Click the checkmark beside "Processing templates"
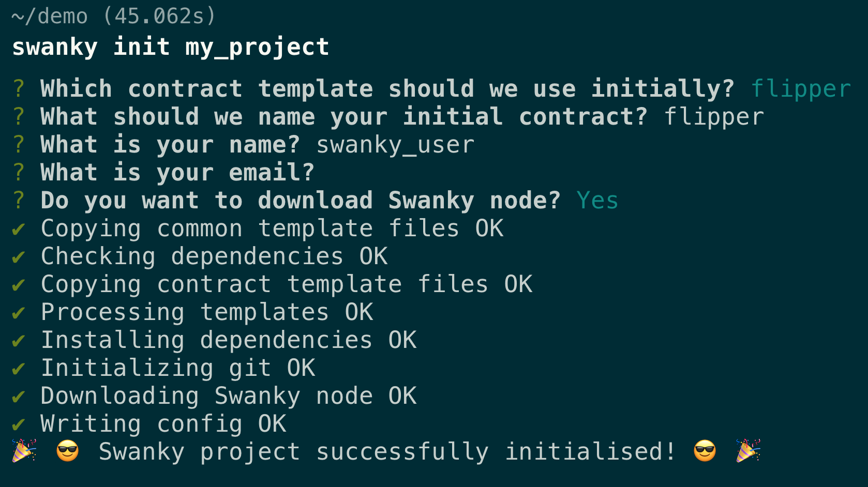The image size is (868, 487). [x=19, y=313]
